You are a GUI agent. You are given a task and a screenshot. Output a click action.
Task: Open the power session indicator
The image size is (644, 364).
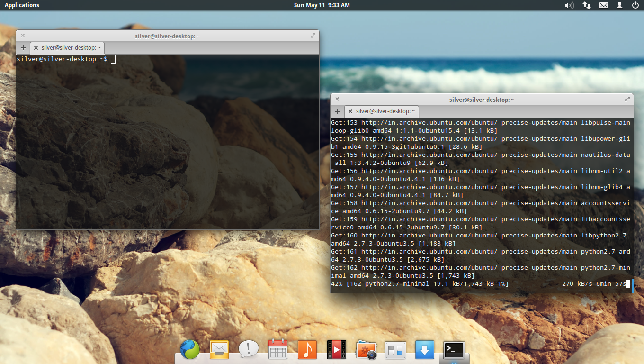click(635, 5)
